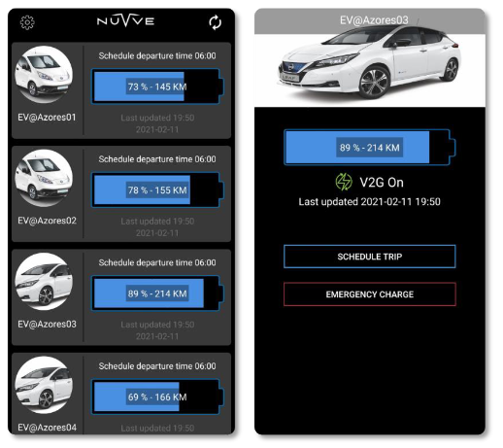Toggle the V2G On lightning icon

tap(344, 182)
